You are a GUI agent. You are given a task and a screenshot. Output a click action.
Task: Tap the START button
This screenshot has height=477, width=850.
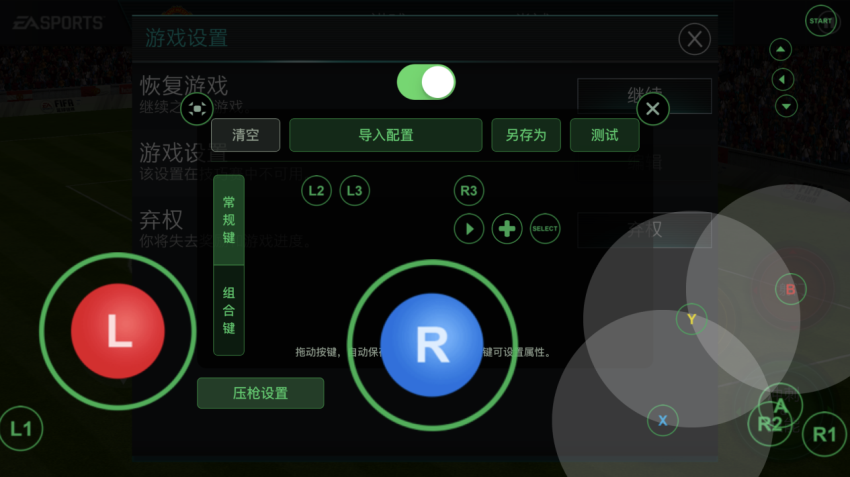[x=821, y=21]
